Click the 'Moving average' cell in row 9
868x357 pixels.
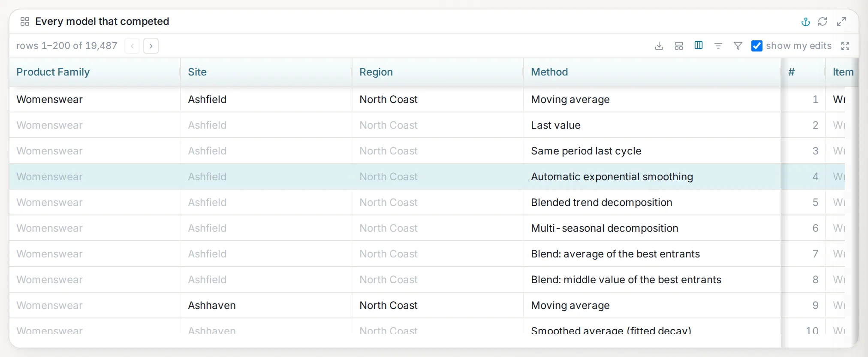(x=652, y=305)
